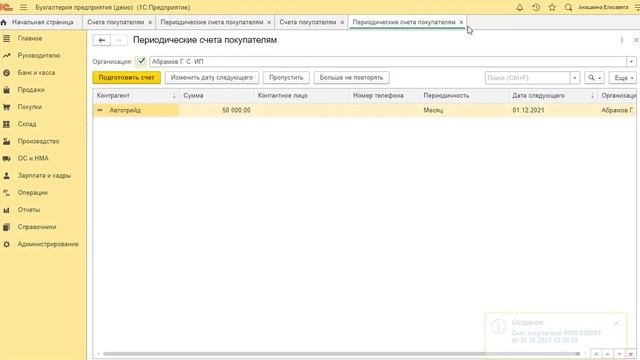Go forward with the right arrow button
The width and height of the screenshot is (640, 360).
point(118,40)
